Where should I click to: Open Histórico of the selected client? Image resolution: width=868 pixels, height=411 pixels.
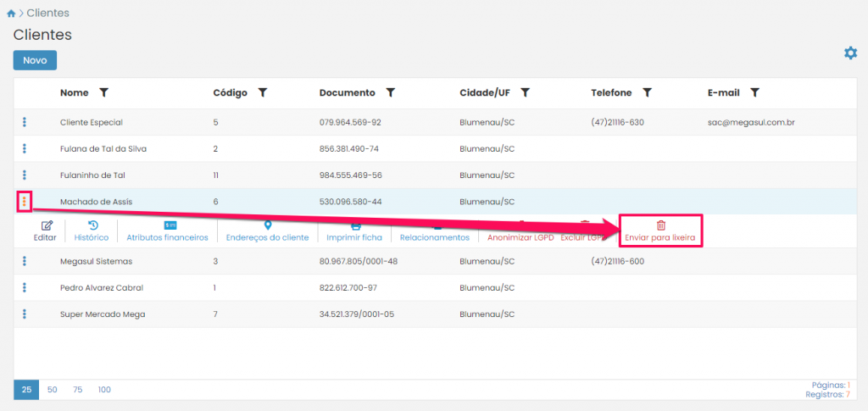click(92, 231)
